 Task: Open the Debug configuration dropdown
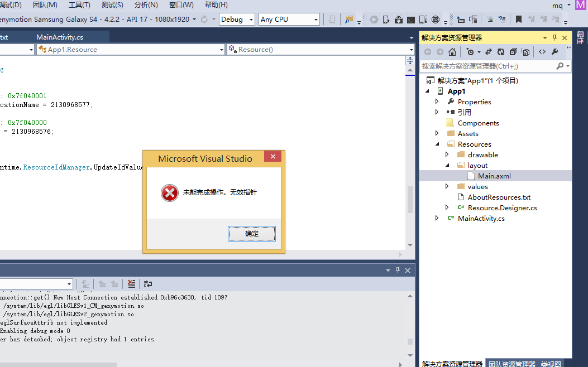click(x=237, y=20)
